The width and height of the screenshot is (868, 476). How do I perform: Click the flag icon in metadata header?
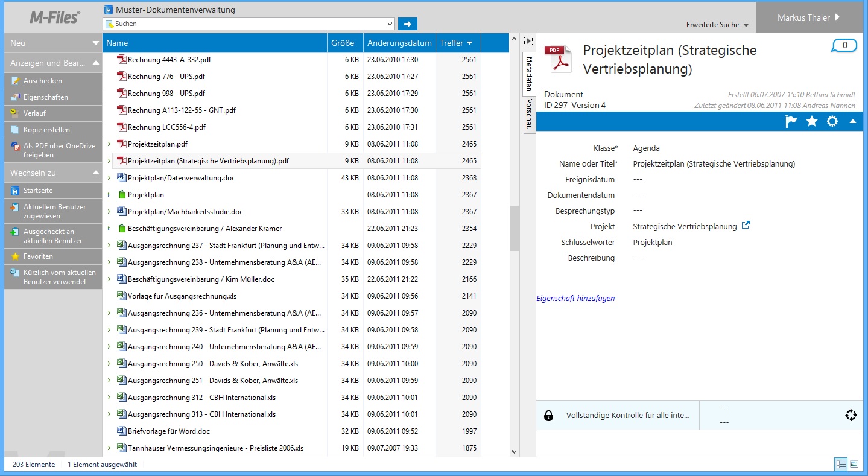click(791, 121)
